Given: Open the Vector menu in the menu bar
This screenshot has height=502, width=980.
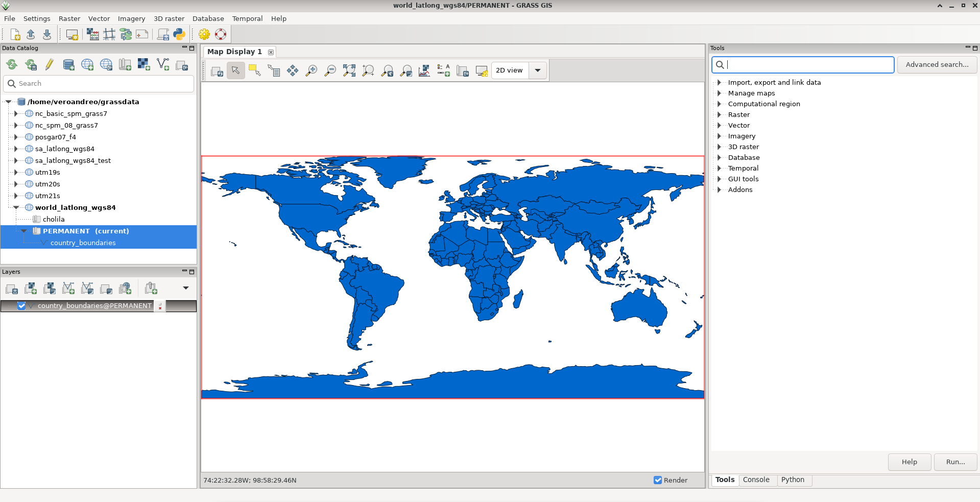Looking at the screenshot, I should coord(99,18).
